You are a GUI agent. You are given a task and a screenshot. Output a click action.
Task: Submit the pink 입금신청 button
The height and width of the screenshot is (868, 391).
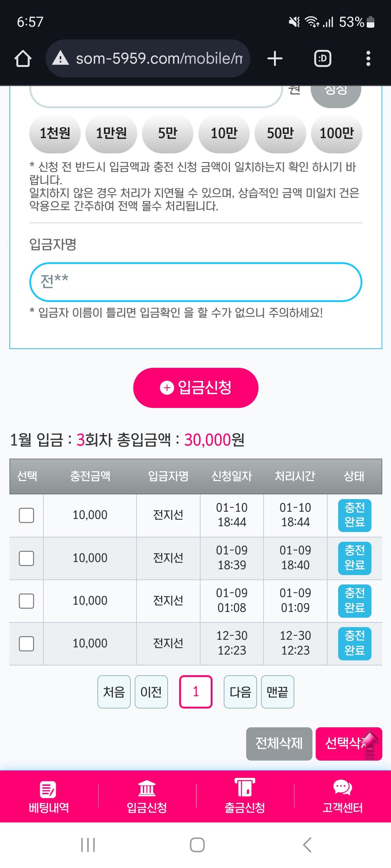pos(195,388)
